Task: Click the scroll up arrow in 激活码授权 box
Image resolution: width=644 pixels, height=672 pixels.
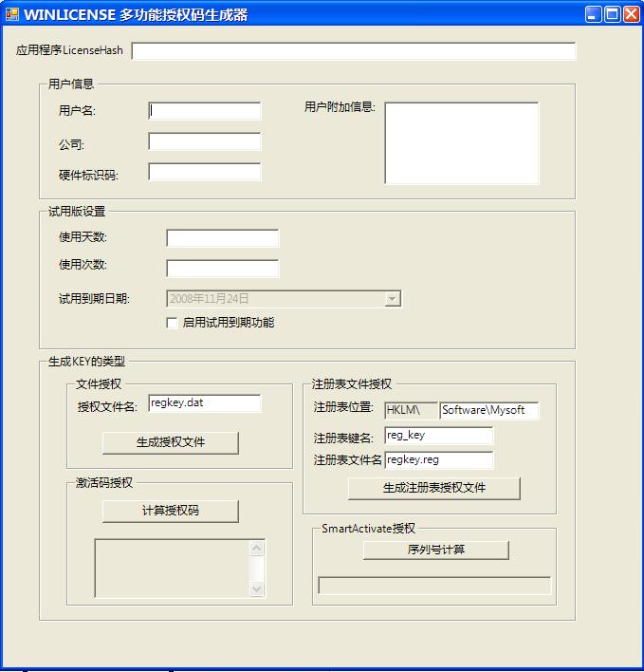Action: point(256,548)
